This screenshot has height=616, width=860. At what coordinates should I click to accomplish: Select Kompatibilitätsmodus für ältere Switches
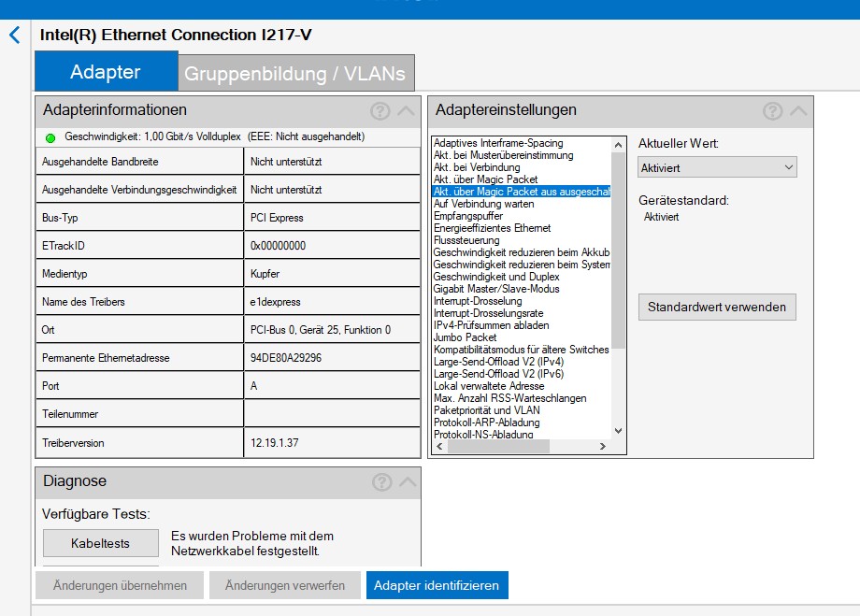[x=521, y=350]
